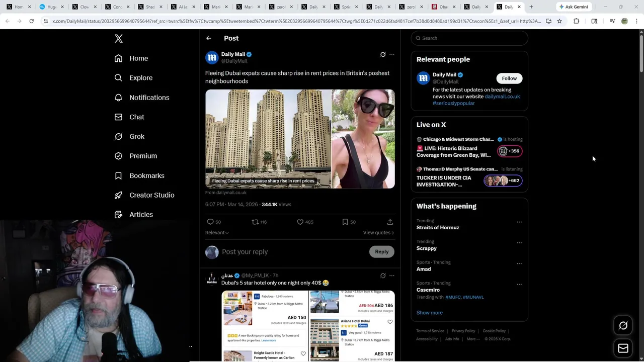Open Explore in the sidebar
644x362 pixels.
(133, 78)
